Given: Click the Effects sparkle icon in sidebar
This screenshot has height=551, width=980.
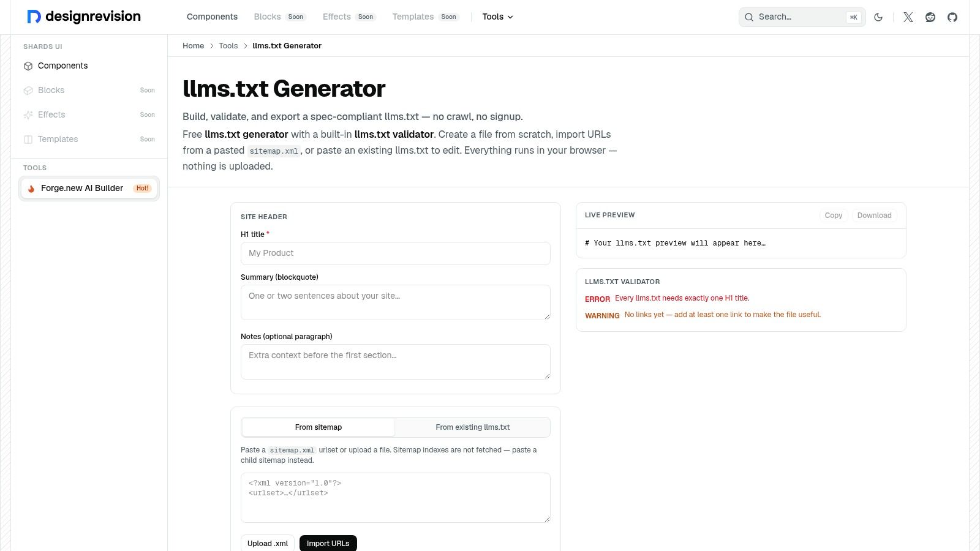Looking at the screenshot, I should (28, 115).
